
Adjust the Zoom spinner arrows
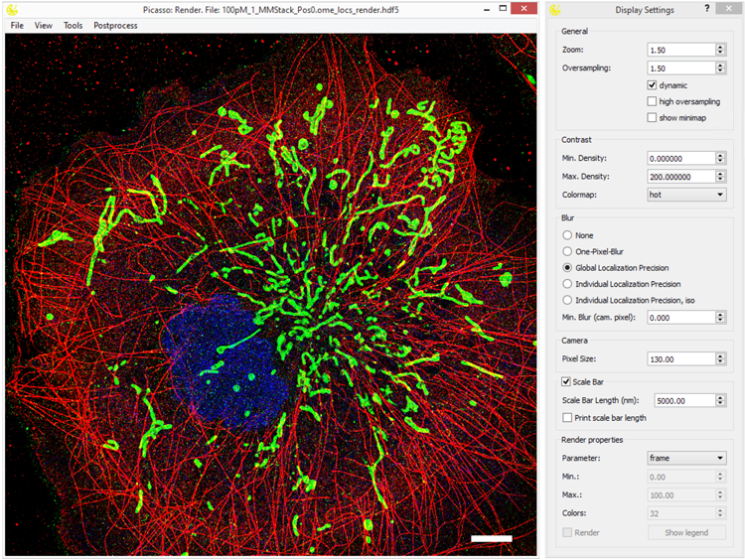pos(720,50)
